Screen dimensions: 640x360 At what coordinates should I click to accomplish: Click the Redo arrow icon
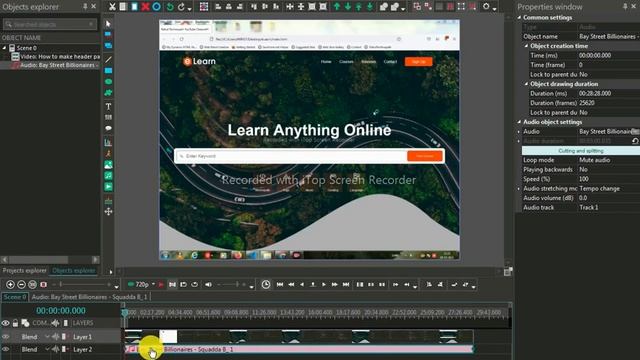(181, 7)
